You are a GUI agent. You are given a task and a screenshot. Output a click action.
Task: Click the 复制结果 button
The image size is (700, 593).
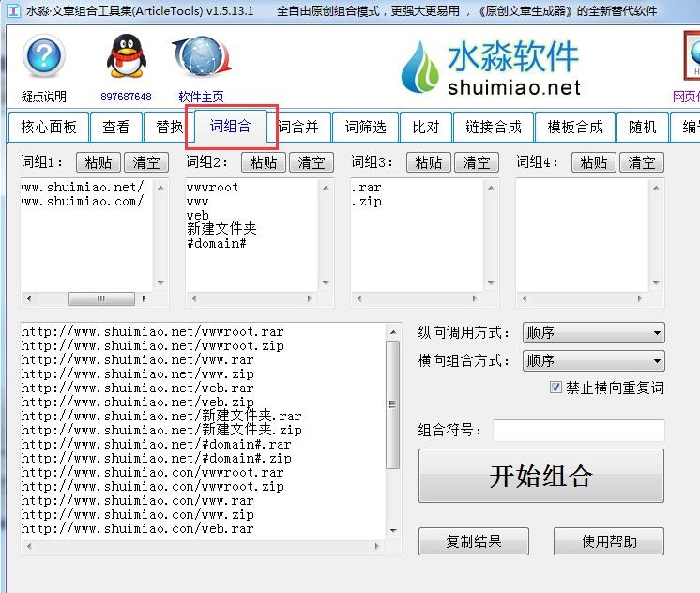point(473,541)
